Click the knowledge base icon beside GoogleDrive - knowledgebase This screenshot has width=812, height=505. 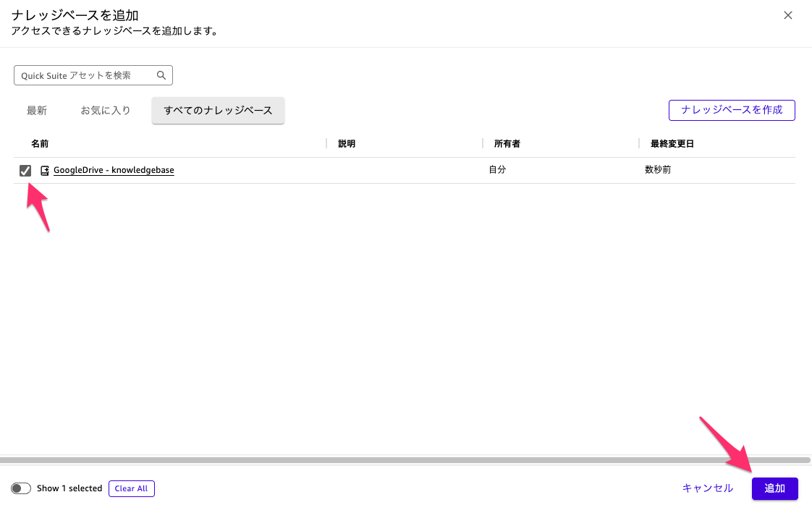[45, 169]
